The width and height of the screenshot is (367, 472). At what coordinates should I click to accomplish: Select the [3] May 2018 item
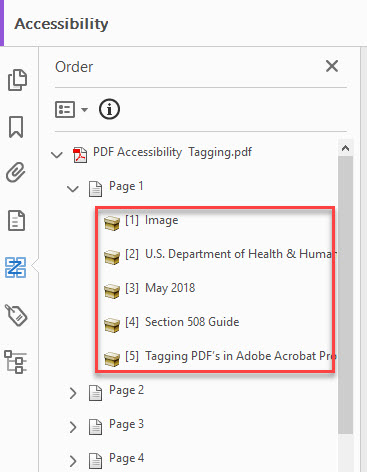160,288
